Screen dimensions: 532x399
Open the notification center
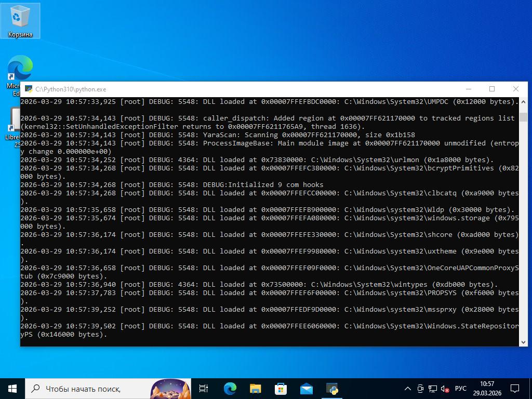[515, 388]
